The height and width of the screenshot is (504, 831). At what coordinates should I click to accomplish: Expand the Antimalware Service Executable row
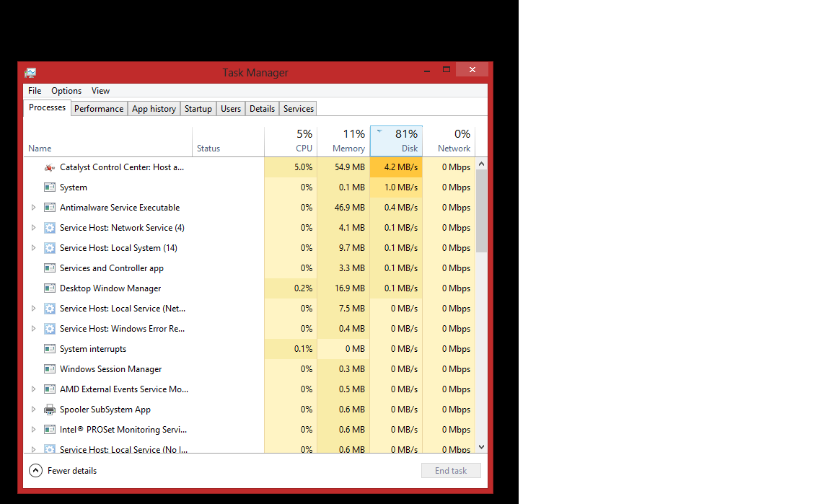pos(33,208)
